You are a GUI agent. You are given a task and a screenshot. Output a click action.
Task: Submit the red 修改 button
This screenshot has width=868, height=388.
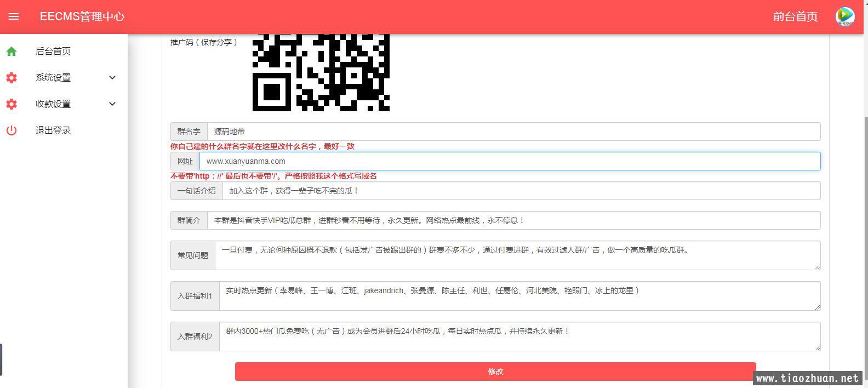495,372
